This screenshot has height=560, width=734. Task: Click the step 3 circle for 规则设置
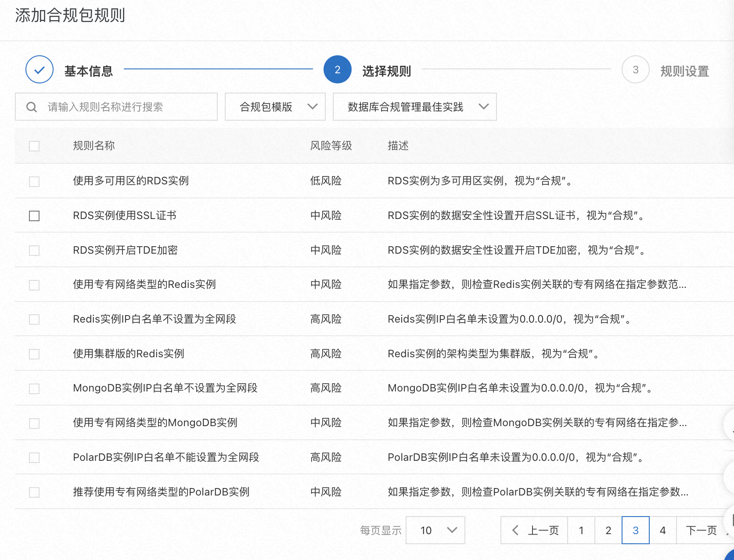point(635,69)
